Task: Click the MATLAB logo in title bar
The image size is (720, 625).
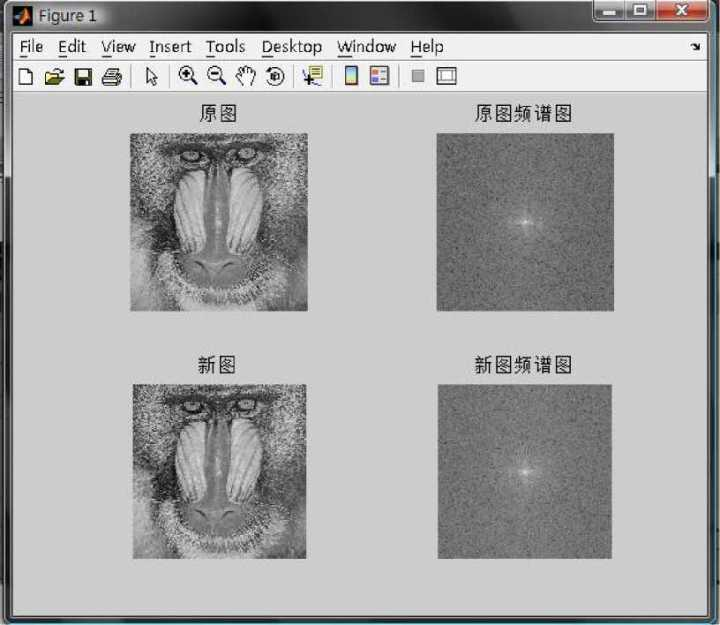Action: [x=22, y=16]
